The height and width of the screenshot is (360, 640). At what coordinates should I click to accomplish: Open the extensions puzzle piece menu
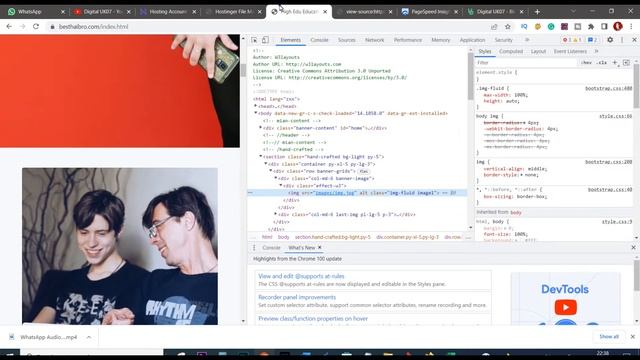(591, 27)
